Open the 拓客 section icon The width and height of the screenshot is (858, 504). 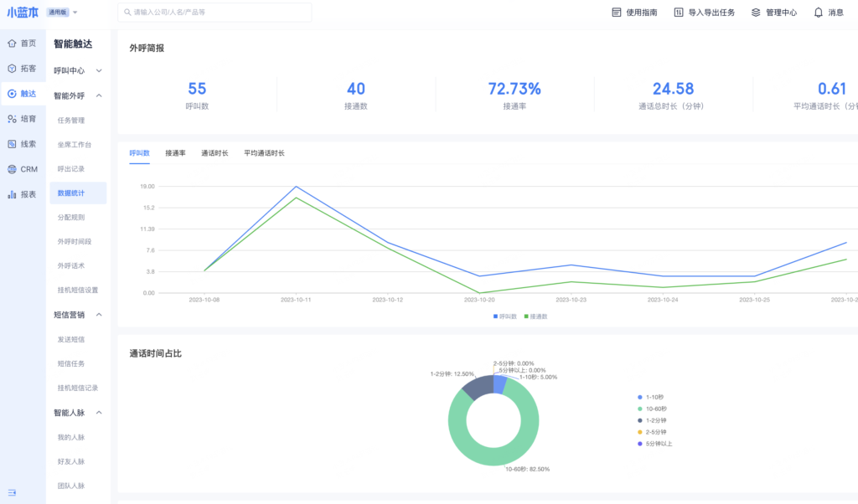[x=12, y=69]
